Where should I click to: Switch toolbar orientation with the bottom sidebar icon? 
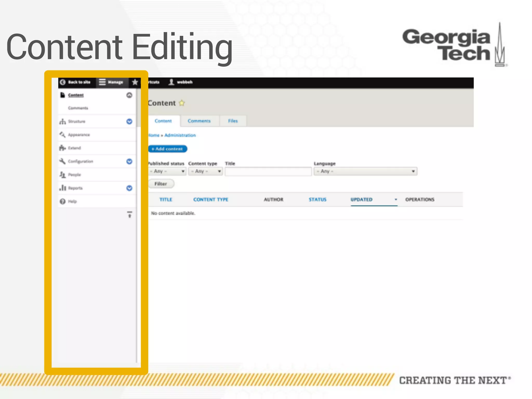pos(130,215)
